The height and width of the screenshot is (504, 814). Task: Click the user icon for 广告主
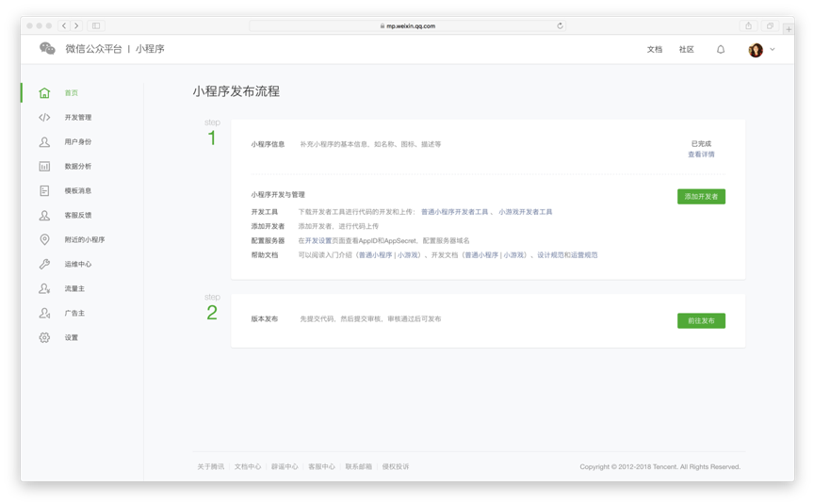[x=44, y=313]
